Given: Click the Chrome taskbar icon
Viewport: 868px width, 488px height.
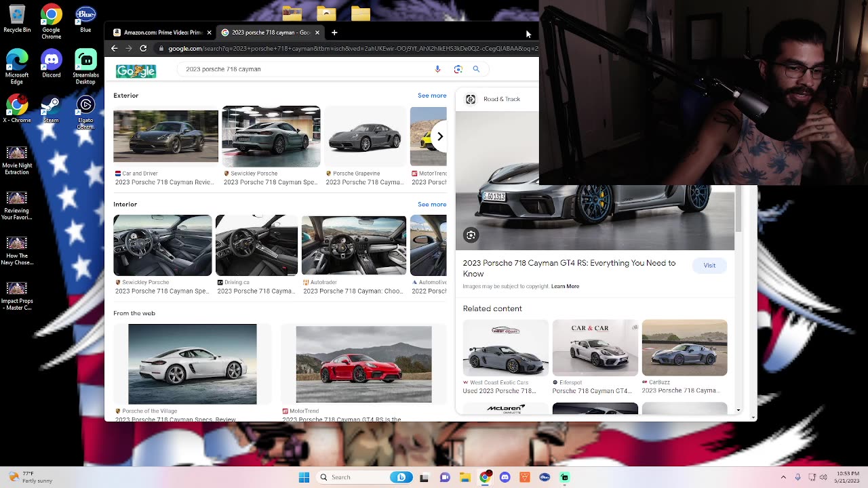Looking at the screenshot, I should [484, 477].
